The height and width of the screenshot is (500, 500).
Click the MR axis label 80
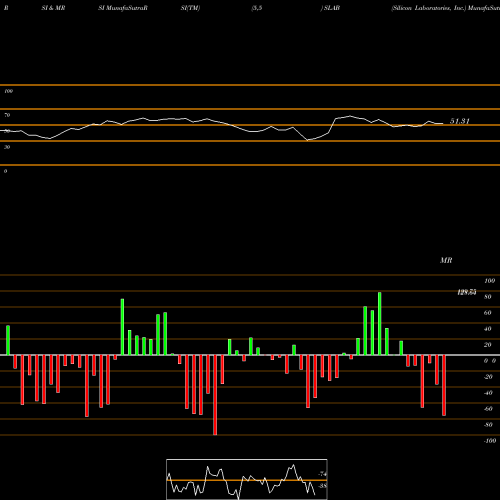coord(488,297)
